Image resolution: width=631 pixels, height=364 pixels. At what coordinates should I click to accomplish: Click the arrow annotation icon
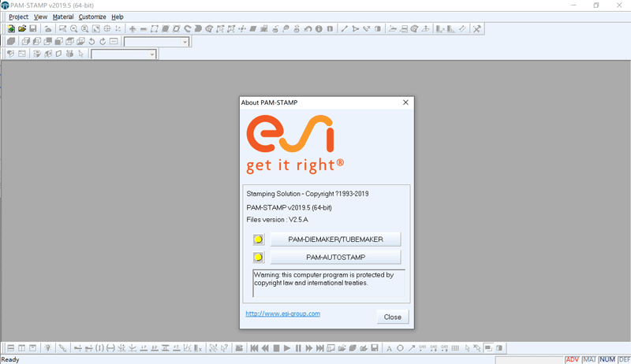coord(411,348)
